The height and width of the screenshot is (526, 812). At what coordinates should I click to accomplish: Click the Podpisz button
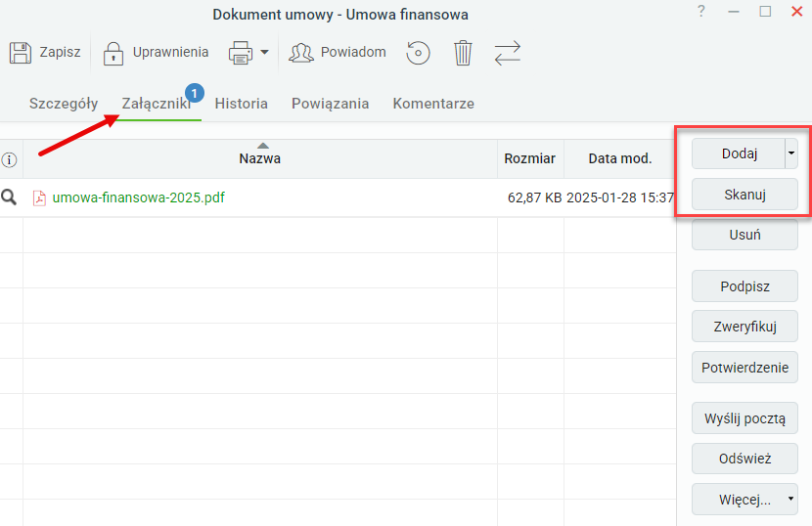click(x=744, y=286)
